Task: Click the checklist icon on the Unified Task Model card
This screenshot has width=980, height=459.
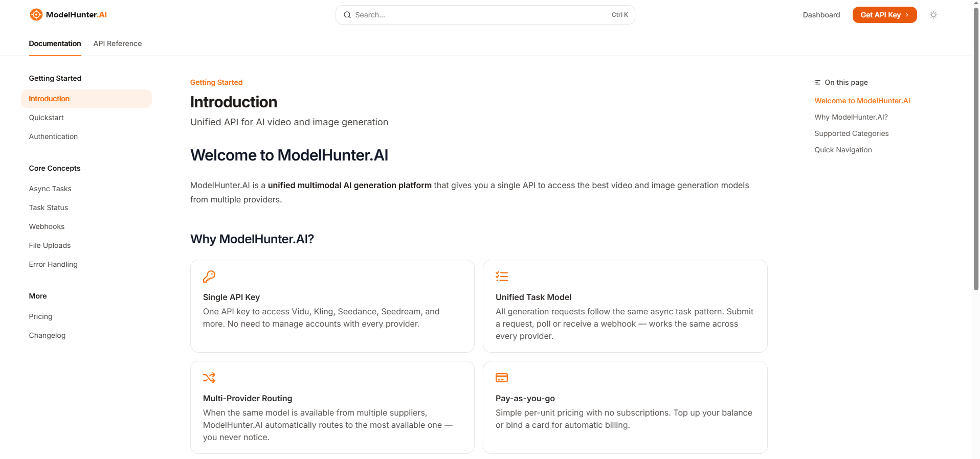Action: click(502, 277)
